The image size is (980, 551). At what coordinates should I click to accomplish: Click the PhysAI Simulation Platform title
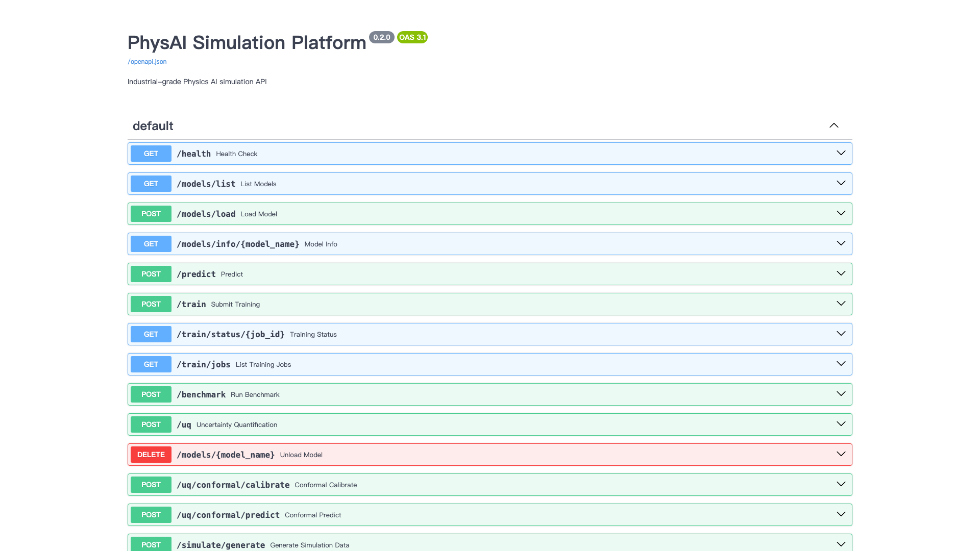(x=247, y=43)
